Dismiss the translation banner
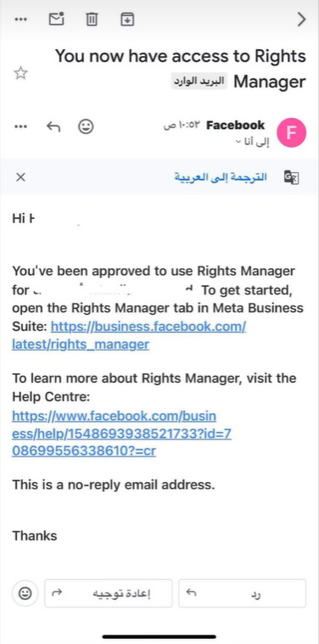 [20, 177]
